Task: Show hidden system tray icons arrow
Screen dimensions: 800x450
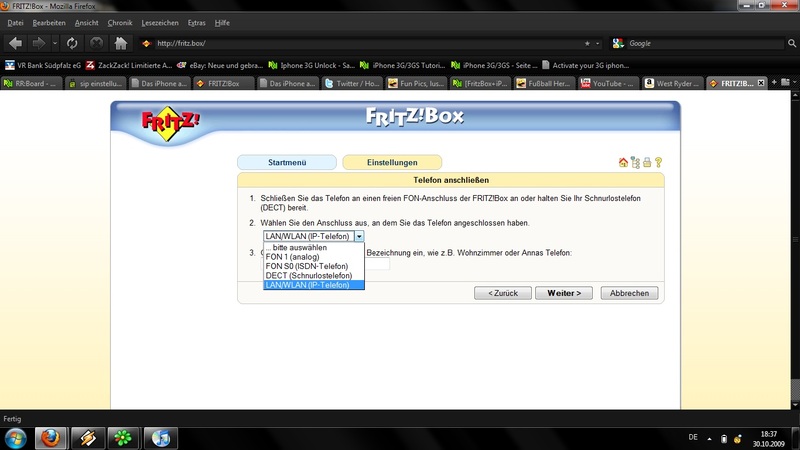Action: coord(709,438)
